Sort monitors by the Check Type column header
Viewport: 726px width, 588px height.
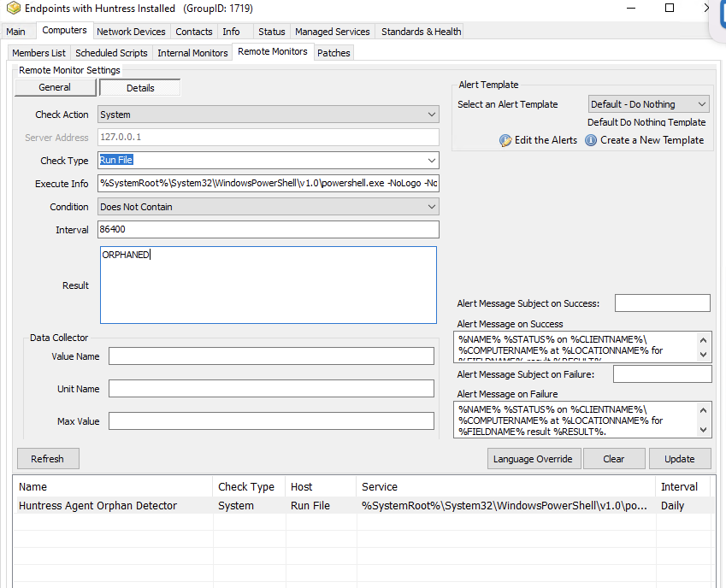[x=249, y=486]
